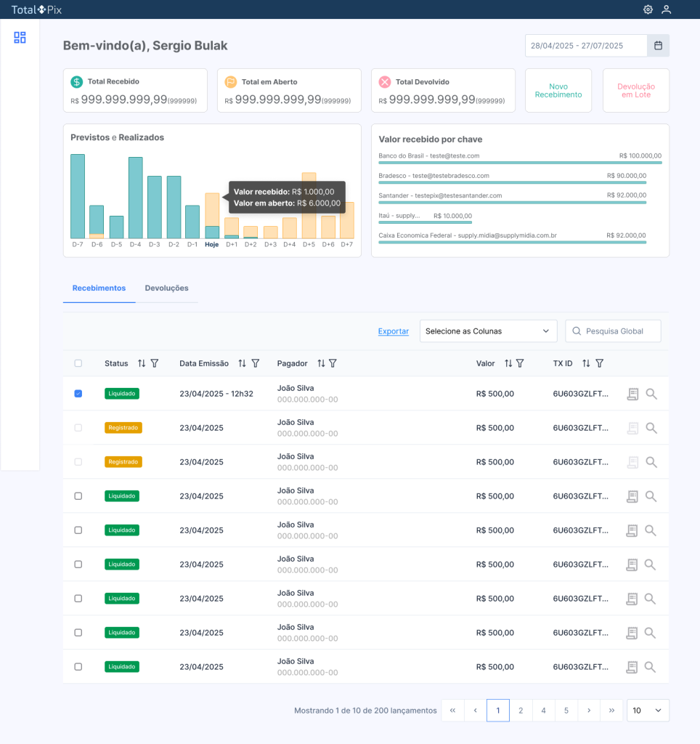The width and height of the screenshot is (700, 744).
Task: Check the last visible row's checkbox
Action: [x=78, y=667]
